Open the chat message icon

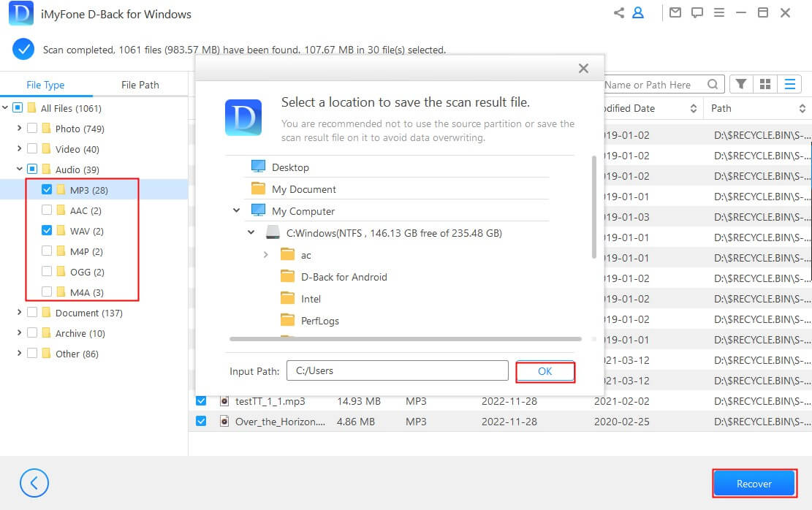pyautogui.click(x=697, y=13)
